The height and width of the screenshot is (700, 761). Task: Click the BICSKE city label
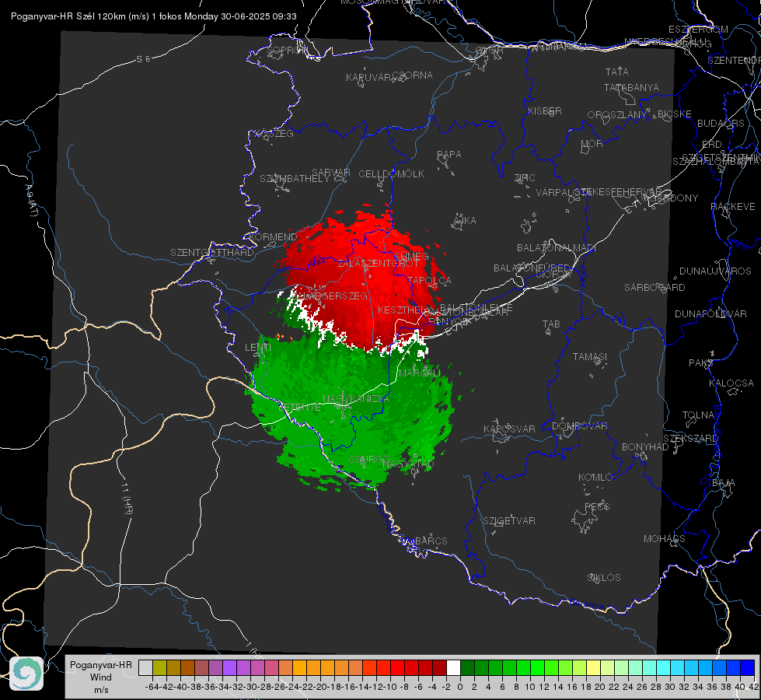coord(675,114)
